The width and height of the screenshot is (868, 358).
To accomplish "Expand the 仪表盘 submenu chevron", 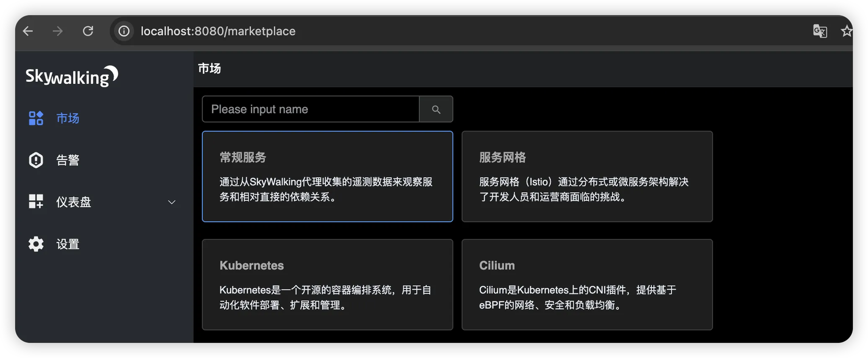I will pos(172,202).
